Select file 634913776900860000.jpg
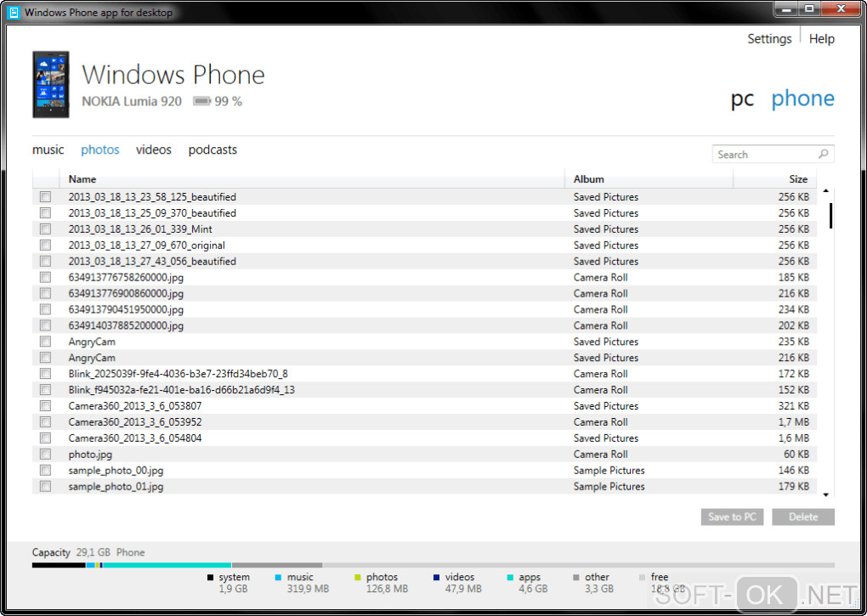 point(424,293)
